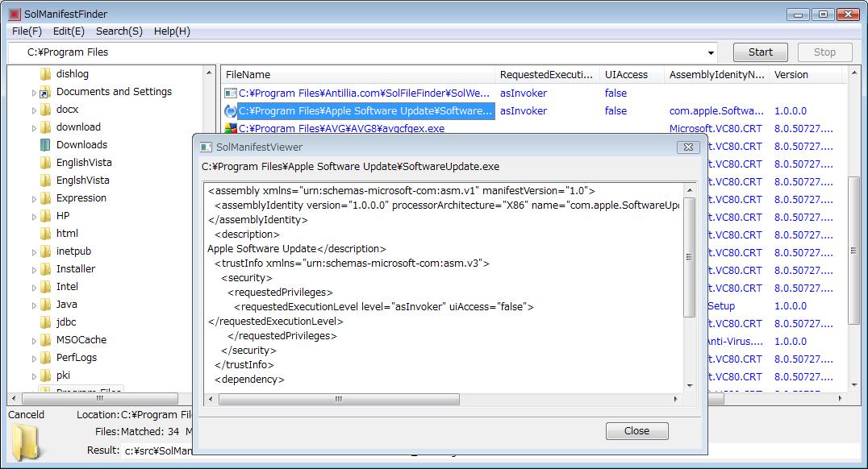Click the PerfLogs folder icon

point(45,357)
